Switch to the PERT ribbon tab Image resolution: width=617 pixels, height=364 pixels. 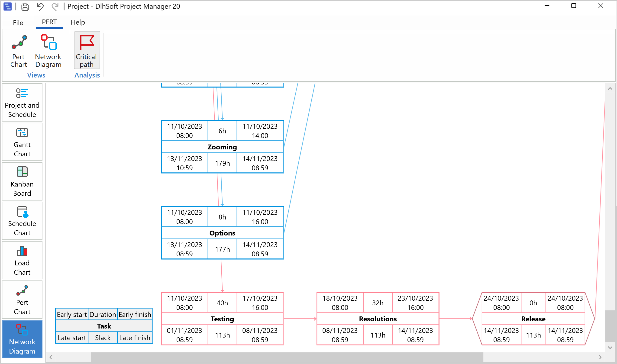point(49,22)
